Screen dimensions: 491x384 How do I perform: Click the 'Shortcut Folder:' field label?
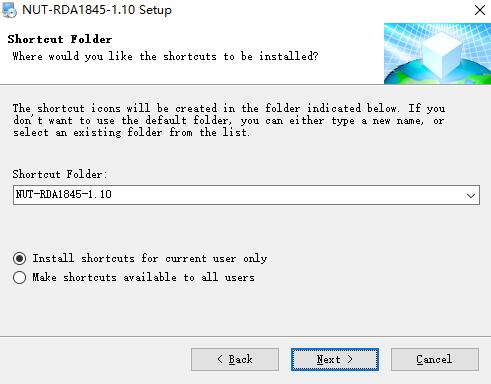(x=60, y=174)
